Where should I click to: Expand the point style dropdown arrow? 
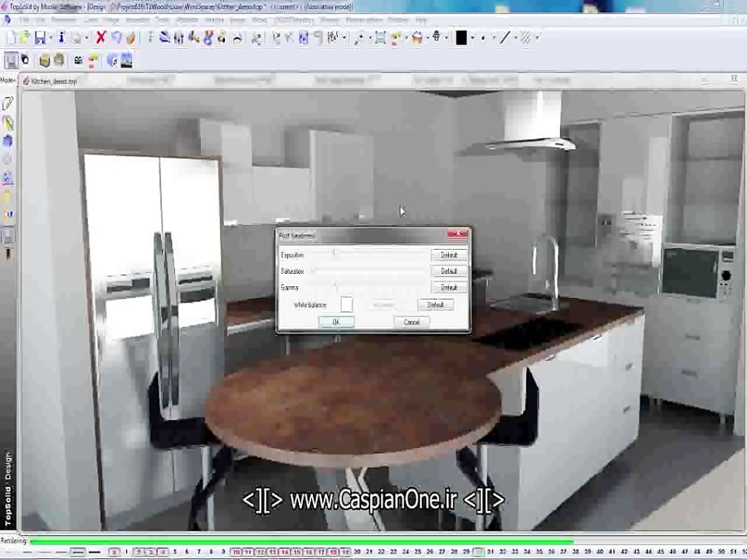(x=494, y=38)
